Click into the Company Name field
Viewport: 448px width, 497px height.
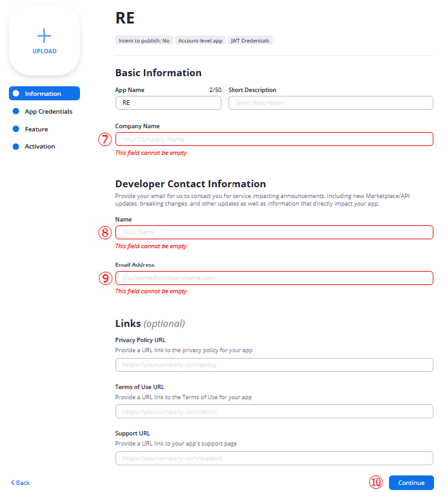pos(274,139)
